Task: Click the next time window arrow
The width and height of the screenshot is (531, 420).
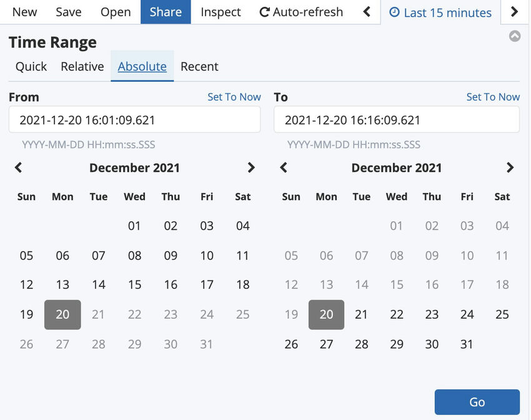Action: 514,12
